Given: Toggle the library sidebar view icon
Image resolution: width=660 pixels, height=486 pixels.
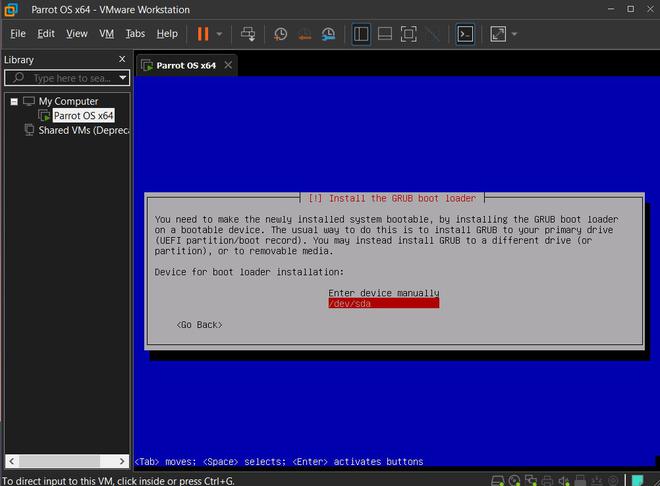Looking at the screenshot, I should (x=361, y=34).
